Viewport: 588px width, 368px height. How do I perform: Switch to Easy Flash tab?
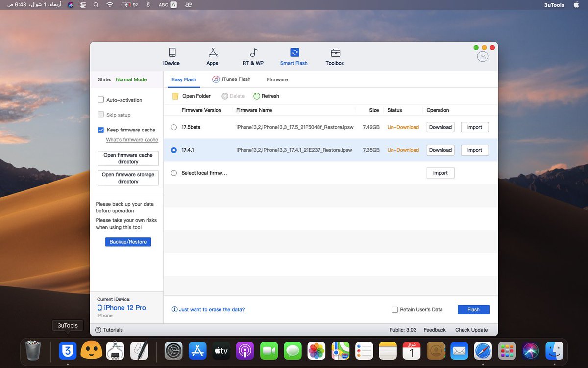[184, 79]
